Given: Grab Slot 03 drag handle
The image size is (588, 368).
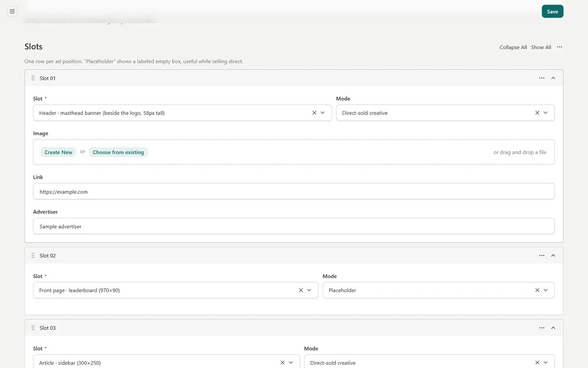Looking at the screenshot, I should 33,328.
